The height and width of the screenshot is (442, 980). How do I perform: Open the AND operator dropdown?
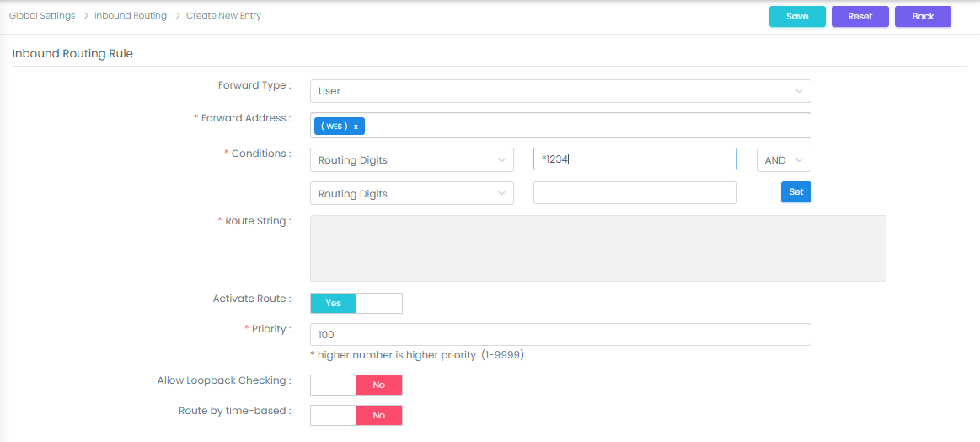(x=784, y=159)
